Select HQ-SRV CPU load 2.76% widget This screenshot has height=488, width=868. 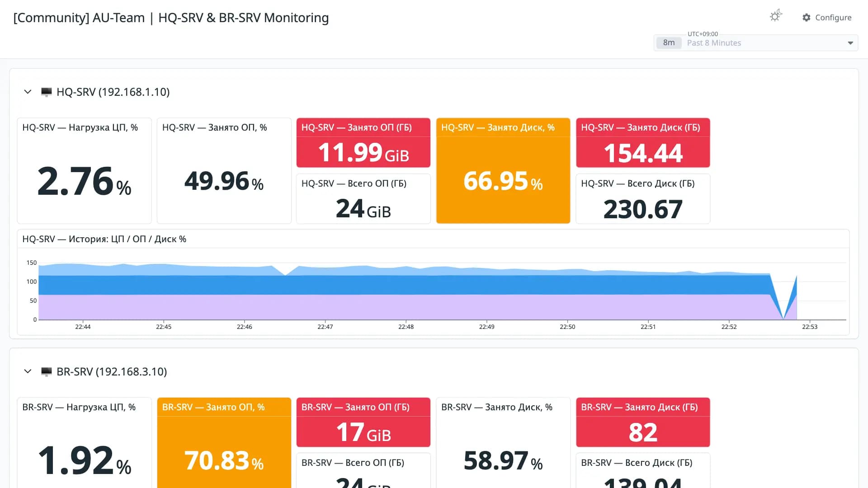click(x=84, y=171)
